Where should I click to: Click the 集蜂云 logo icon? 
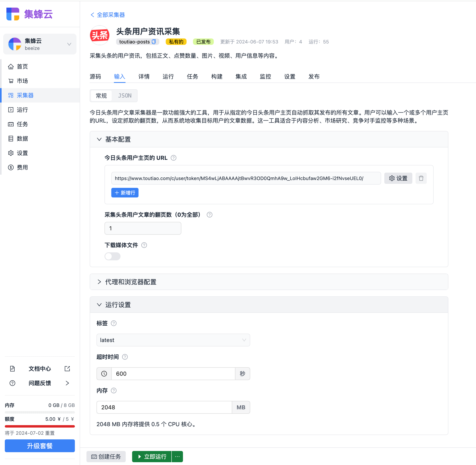click(x=13, y=14)
